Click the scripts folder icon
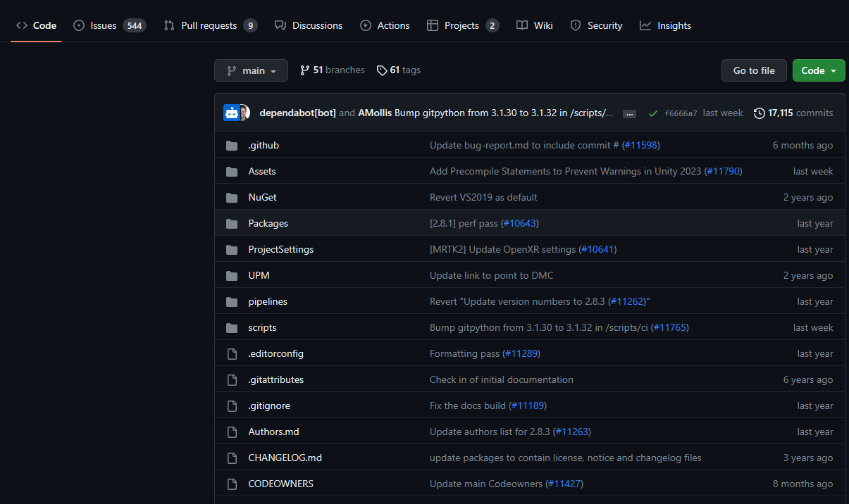Screen dimensions: 849x504 [x=232, y=327]
